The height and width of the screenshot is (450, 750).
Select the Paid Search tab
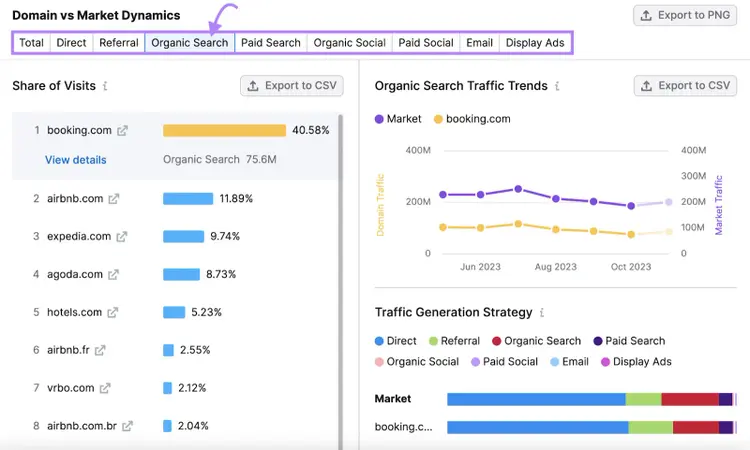[271, 43]
